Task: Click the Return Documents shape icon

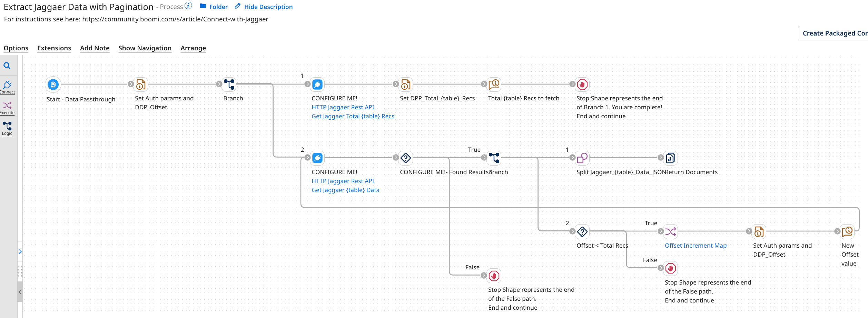Action: tap(671, 158)
